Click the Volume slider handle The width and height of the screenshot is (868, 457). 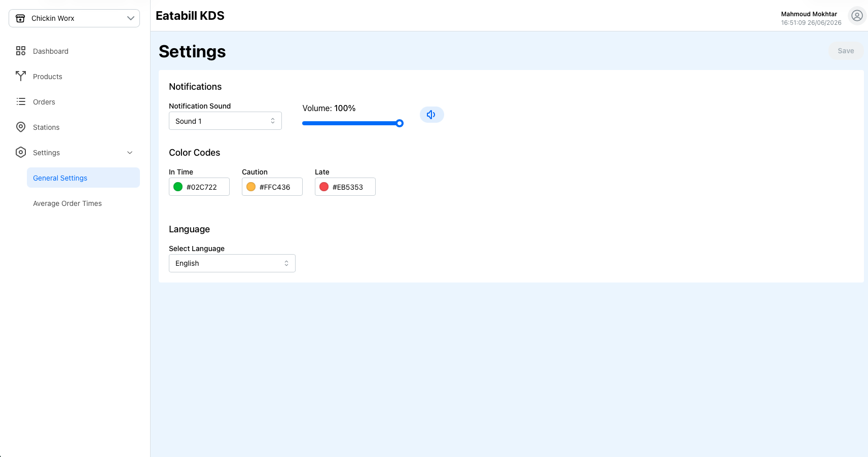click(x=400, y=123)
